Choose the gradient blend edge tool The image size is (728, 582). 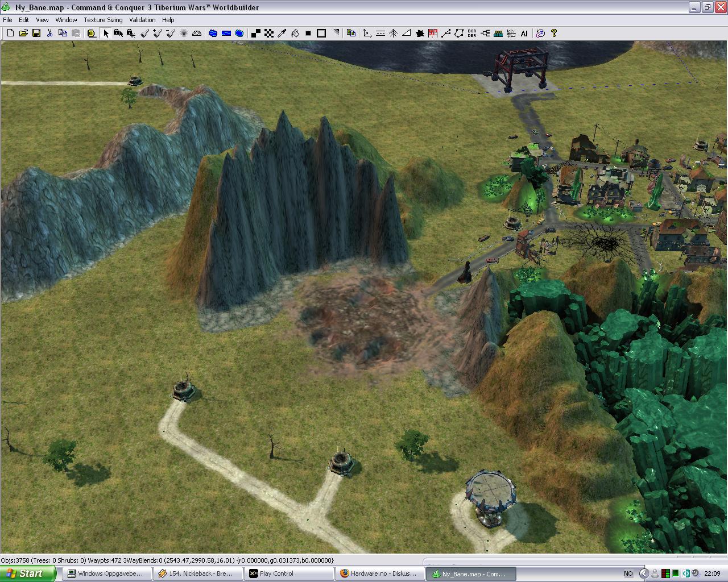[x=336, y=34]
